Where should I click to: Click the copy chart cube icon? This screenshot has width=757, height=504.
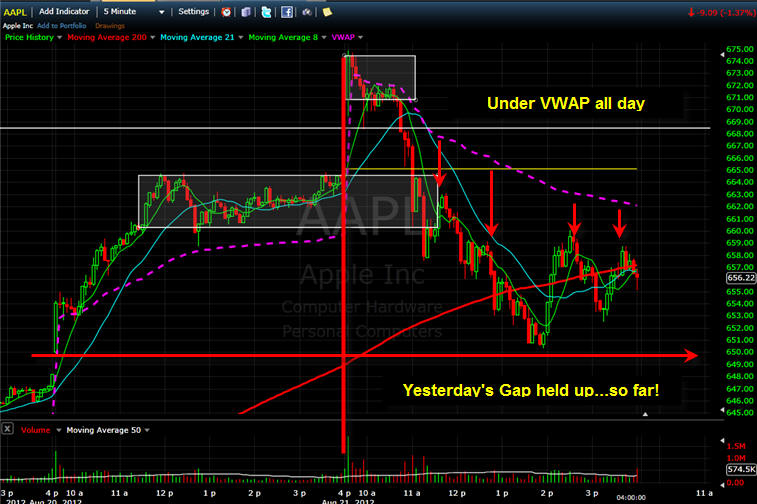click(x=246, y=12)
